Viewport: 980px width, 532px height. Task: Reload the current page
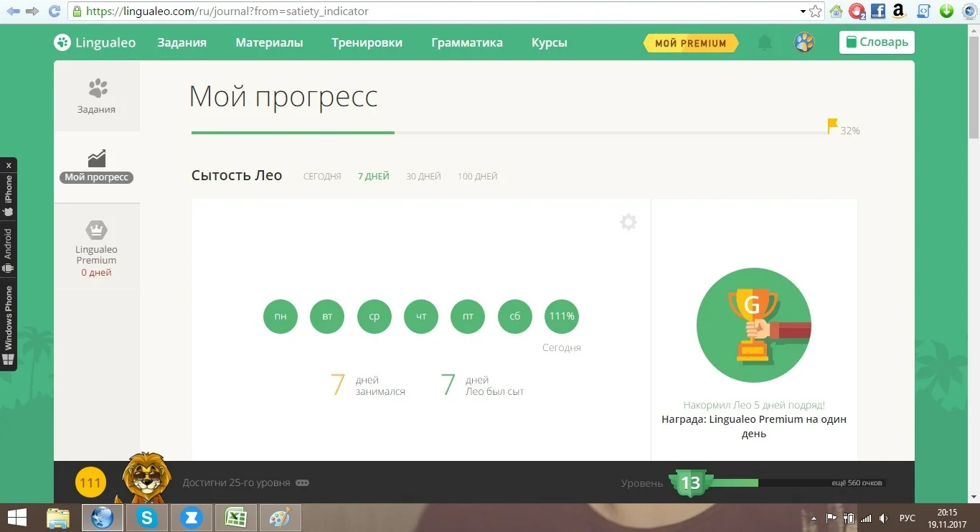pyautogui.click(x=55, y=11)
